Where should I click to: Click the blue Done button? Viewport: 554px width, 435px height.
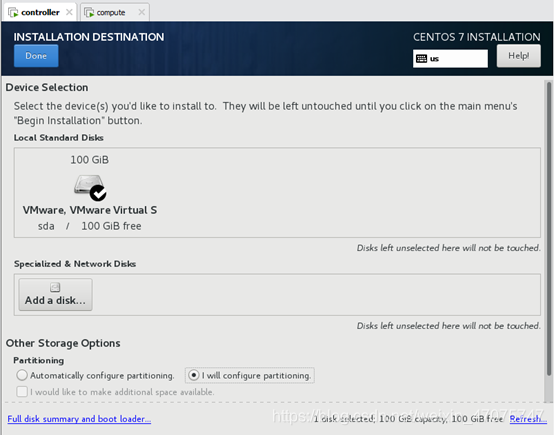(36, 56)
